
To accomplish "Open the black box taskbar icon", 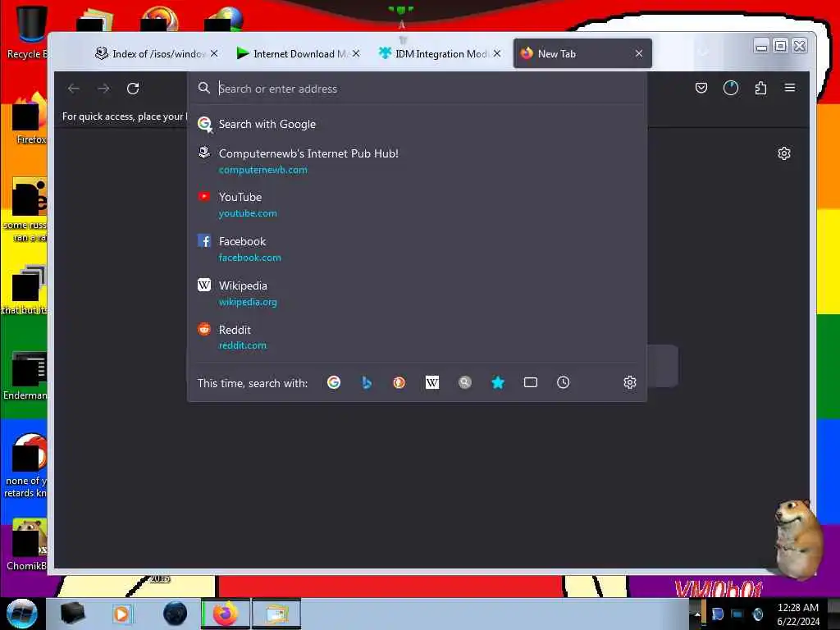I will [72, 614].
